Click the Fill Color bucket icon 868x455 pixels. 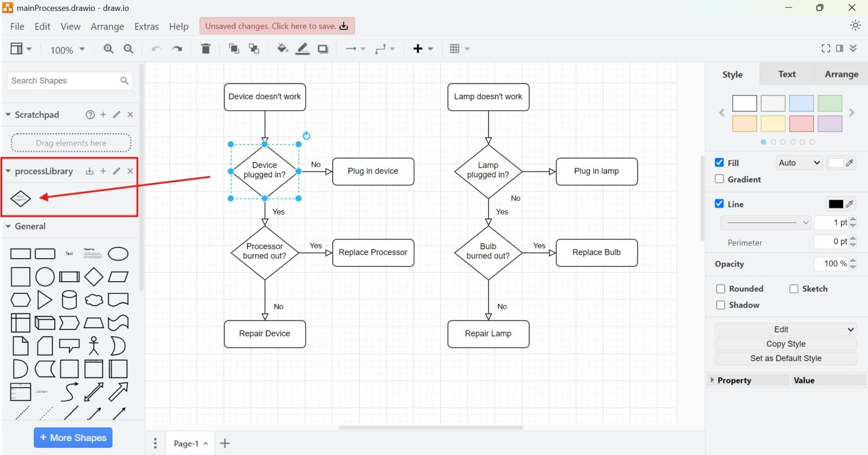[282, 49]
